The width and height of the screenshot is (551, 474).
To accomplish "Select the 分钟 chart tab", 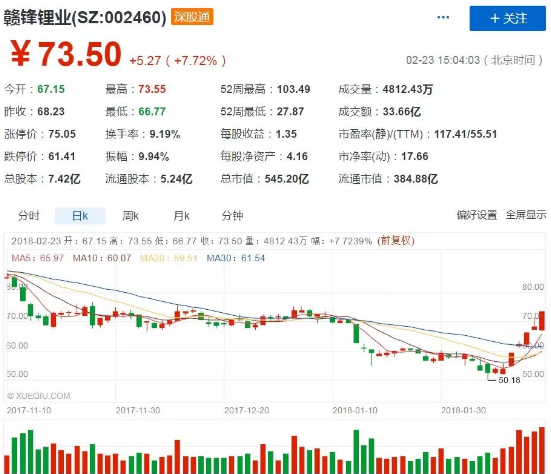I will [232, 215].
